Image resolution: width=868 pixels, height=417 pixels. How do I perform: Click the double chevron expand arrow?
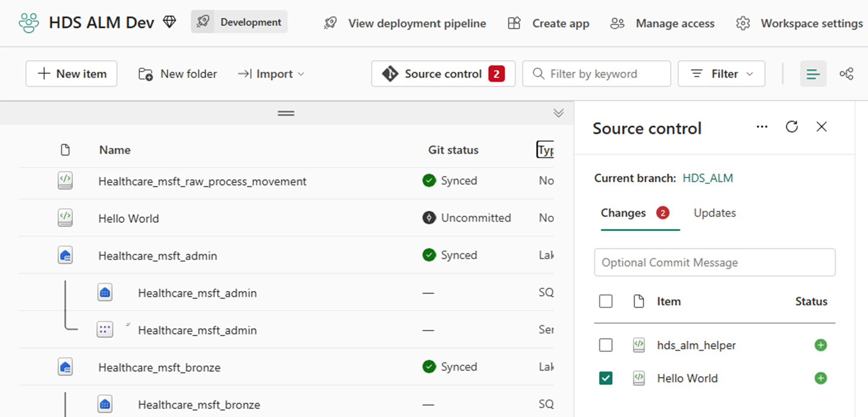[x=558, y=113]
